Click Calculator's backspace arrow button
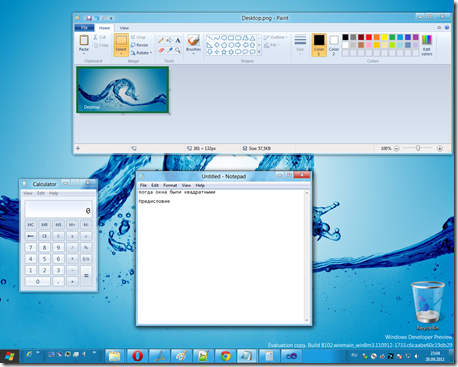The height and width of the screenshot is (367, 458). pyautogui.click(x=31, y=236)
